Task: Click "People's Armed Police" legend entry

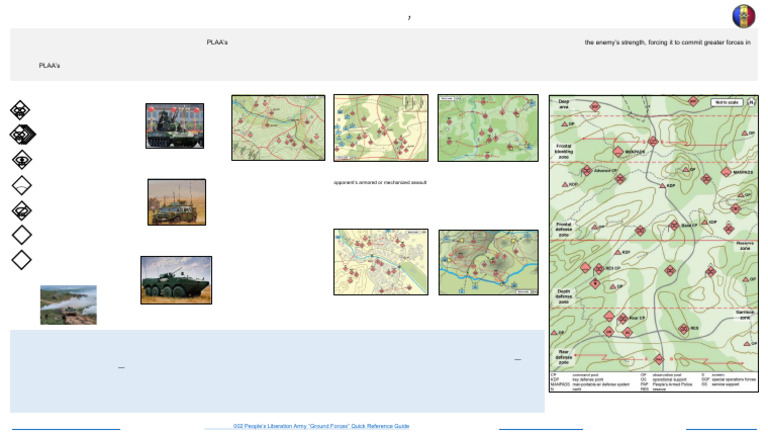Action: [672, 385]
